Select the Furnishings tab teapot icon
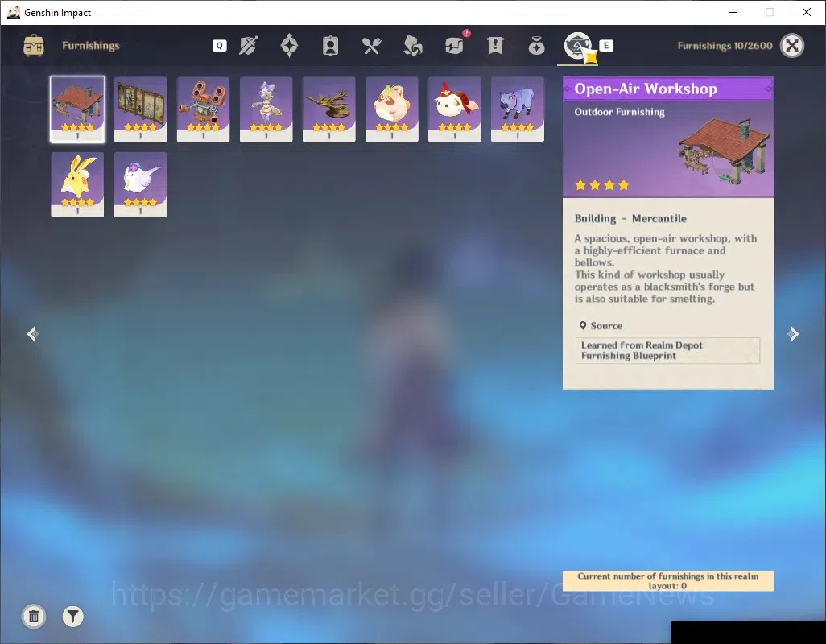826x644 pixels. coord(578,47)
